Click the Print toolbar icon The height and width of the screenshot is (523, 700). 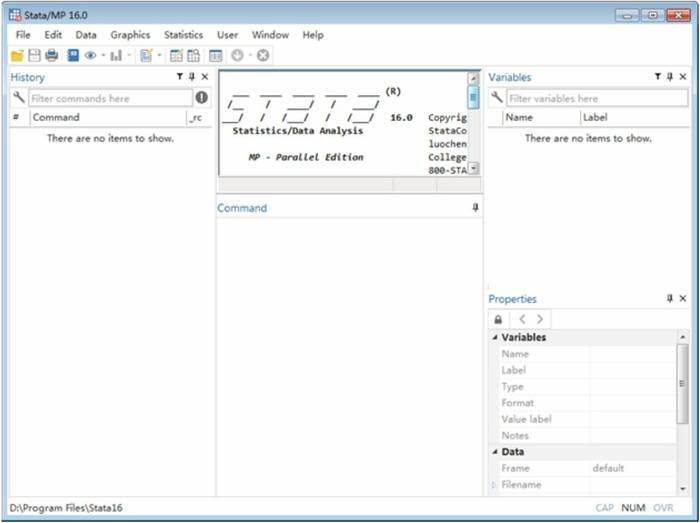coord(52,55)
